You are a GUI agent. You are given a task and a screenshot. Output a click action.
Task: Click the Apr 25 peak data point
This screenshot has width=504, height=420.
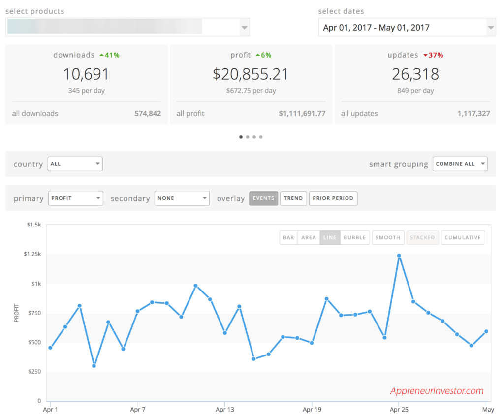[x=399, y=256]
